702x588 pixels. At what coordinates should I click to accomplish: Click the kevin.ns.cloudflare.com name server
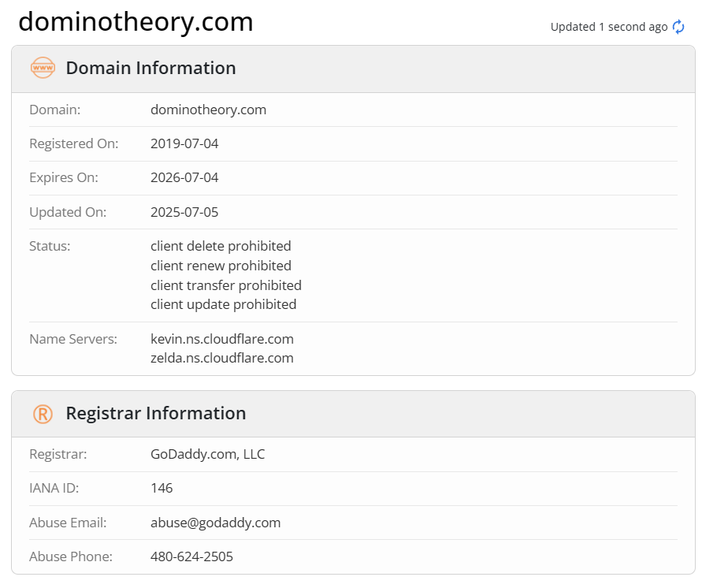[222, 339]
